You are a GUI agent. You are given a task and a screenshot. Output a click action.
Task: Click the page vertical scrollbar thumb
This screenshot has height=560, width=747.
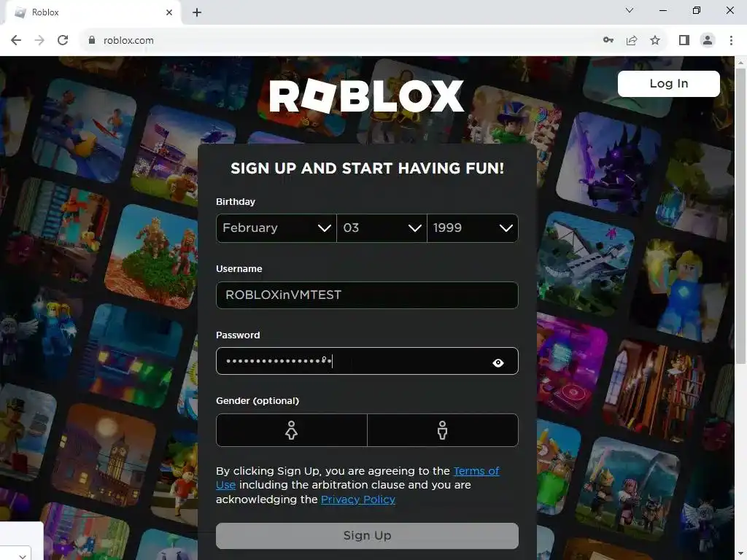pos(740,214)
